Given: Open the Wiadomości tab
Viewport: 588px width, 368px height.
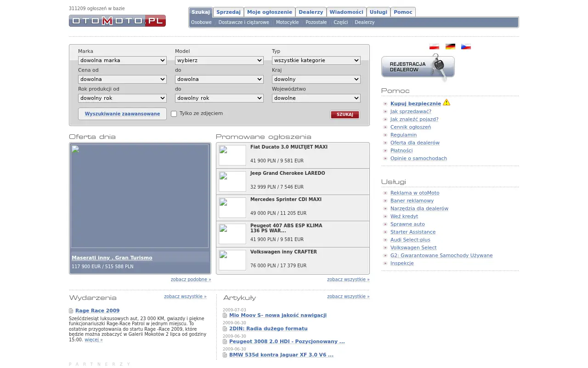Looking at the screenshot, I should click(346, 12).
